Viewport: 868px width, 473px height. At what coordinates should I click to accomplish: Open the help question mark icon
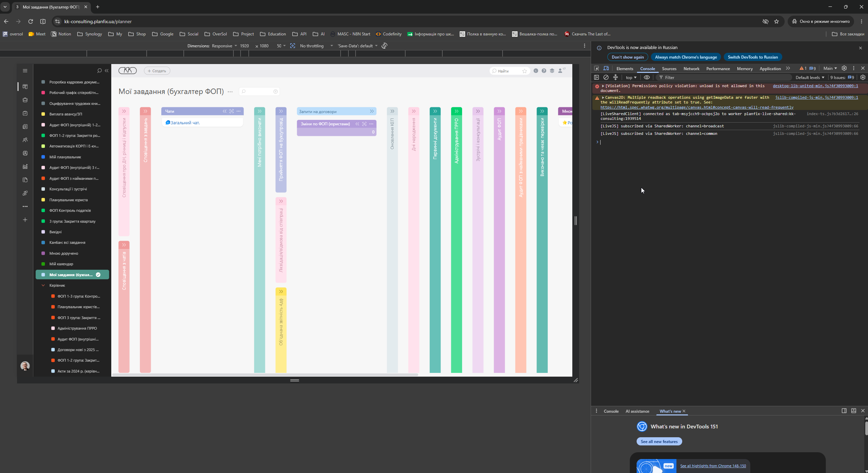(544, 71)
